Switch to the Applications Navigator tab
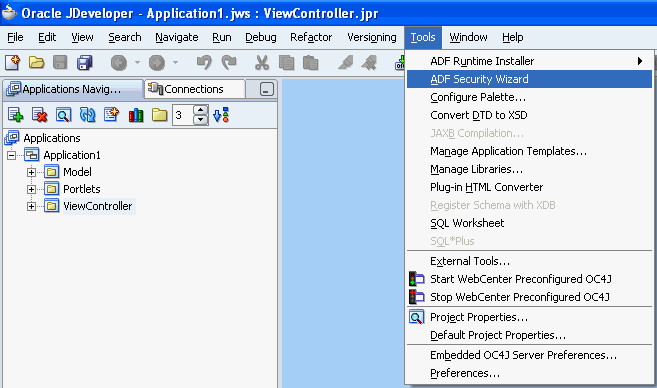Image resolution: width=657 pixels, height=388 pixels. (x=73, y=89)
